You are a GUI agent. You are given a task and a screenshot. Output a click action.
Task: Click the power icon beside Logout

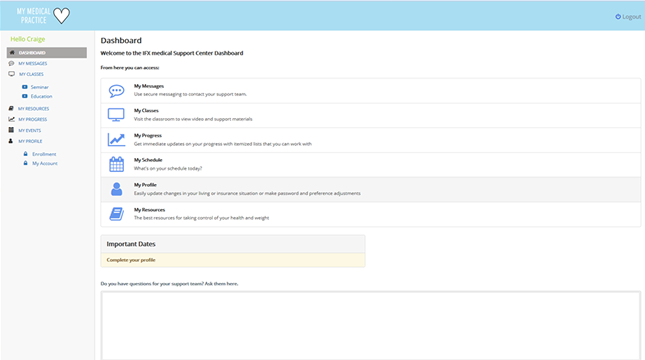pyautogui.click(x=618, y=17)
